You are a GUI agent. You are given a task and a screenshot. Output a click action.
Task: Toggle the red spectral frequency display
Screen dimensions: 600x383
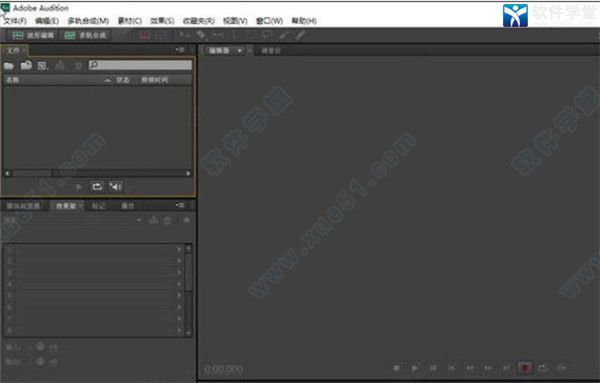(x=145, y=36)
